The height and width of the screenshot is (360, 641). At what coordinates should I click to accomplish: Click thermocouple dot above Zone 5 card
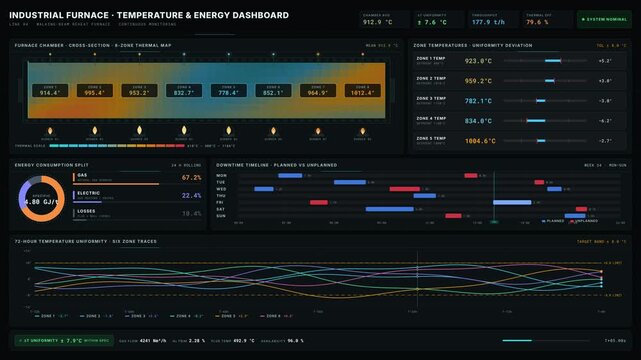click(229, 54)
